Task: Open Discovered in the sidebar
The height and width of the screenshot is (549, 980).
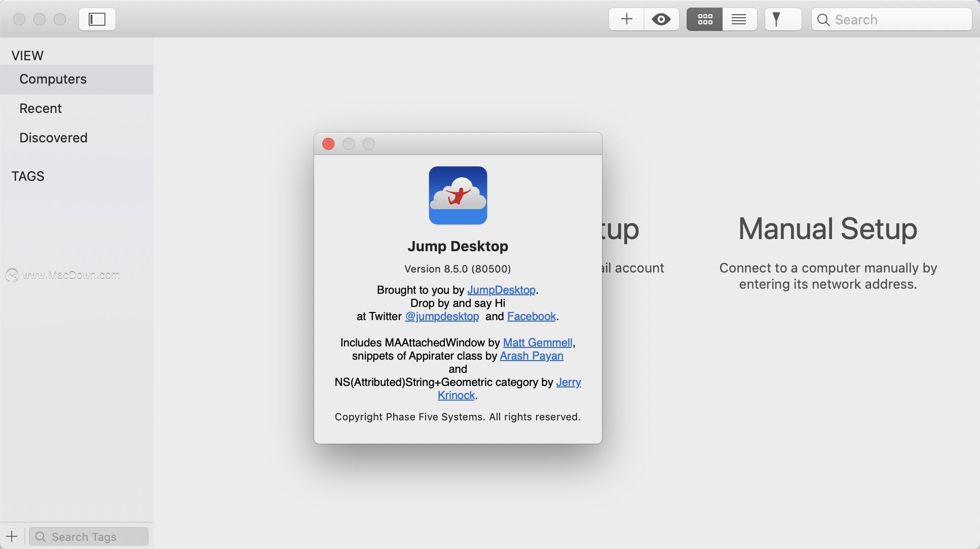Action: pos(77,138)
